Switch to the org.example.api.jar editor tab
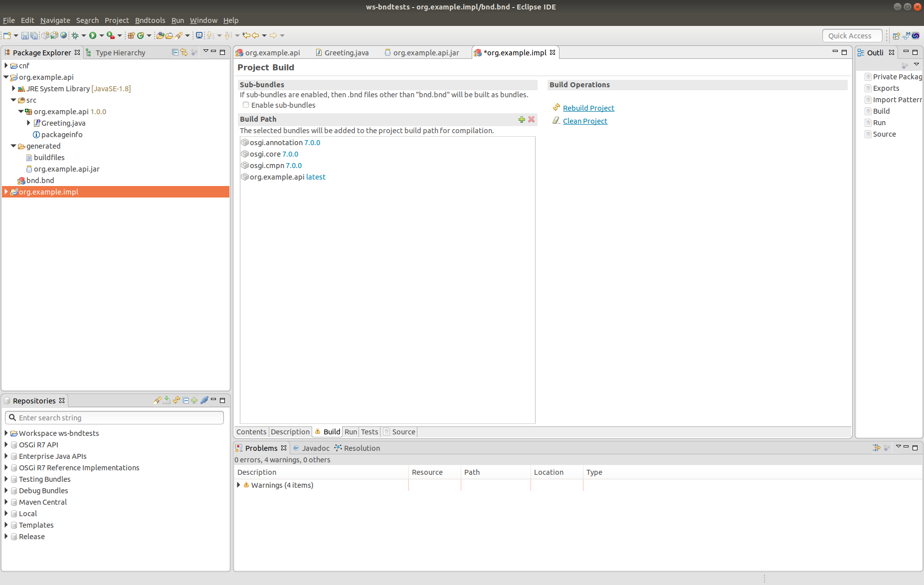924x585 pixels. pos(422,52)
